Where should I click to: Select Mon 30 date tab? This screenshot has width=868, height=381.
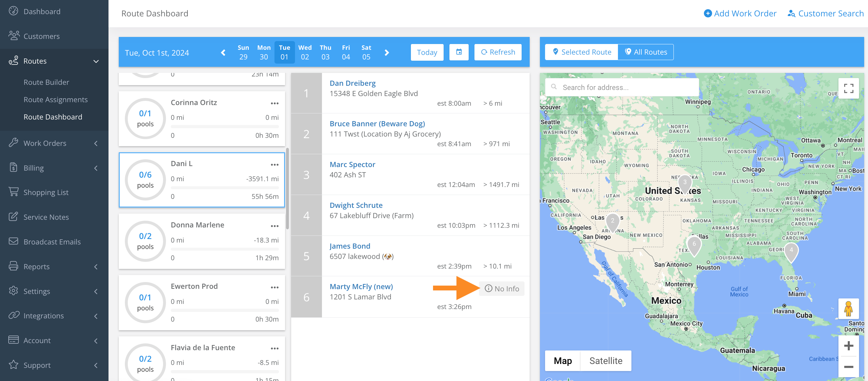[264, 52]
